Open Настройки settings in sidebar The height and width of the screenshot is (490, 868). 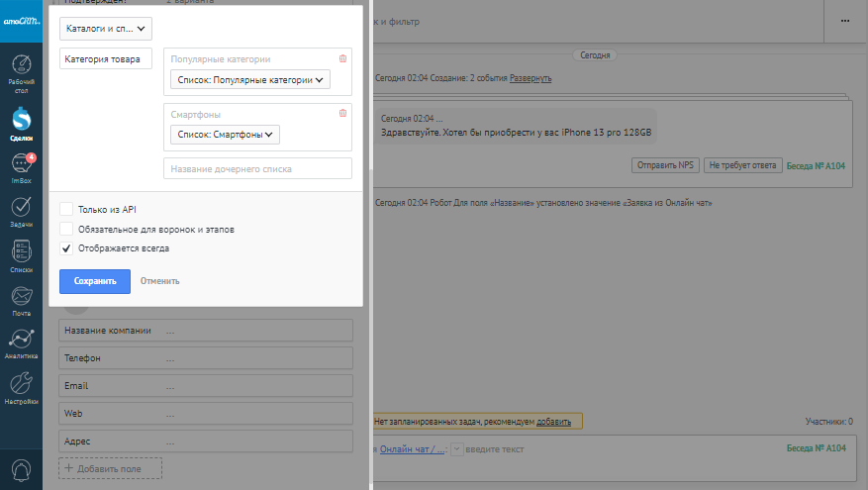(21, 387)
